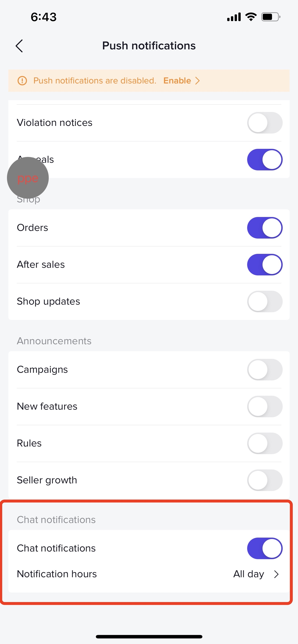Enable the Rules notifications switch

tap(265, 443)
